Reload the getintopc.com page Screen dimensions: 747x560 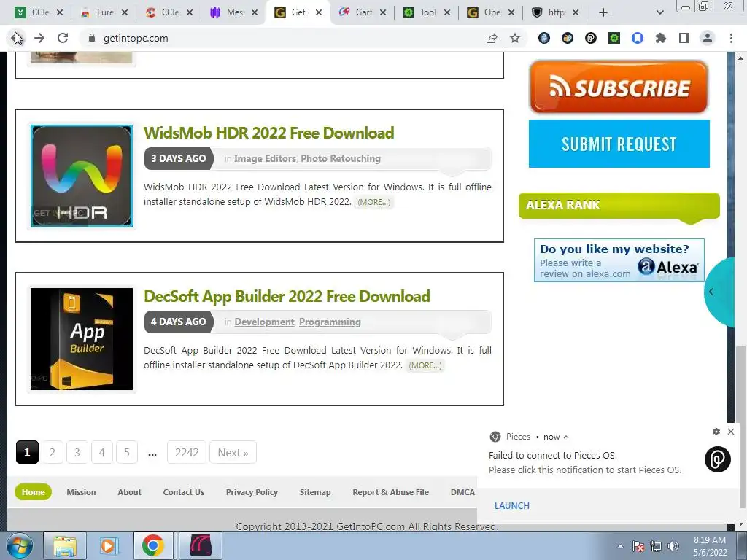coord(63,38)
